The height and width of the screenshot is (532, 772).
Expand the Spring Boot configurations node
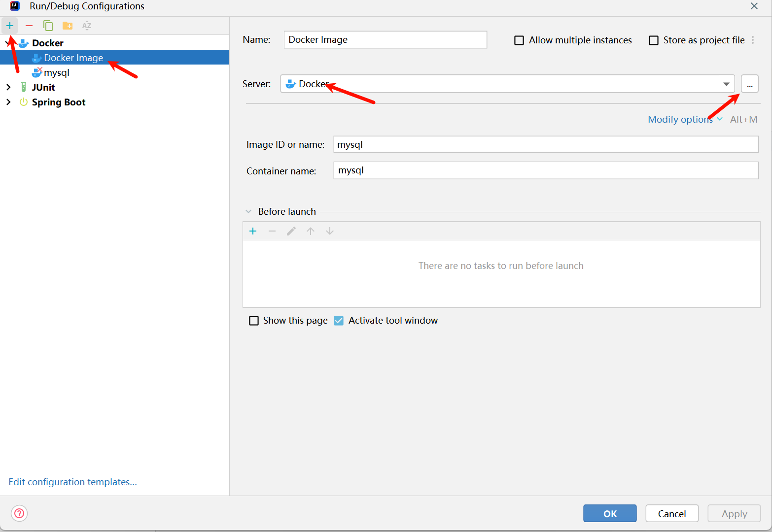[8, 102]
